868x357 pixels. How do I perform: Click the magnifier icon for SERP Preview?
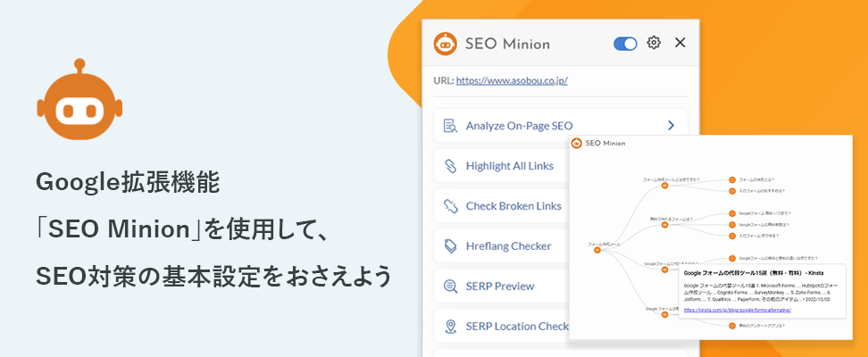tap(451, 286)
